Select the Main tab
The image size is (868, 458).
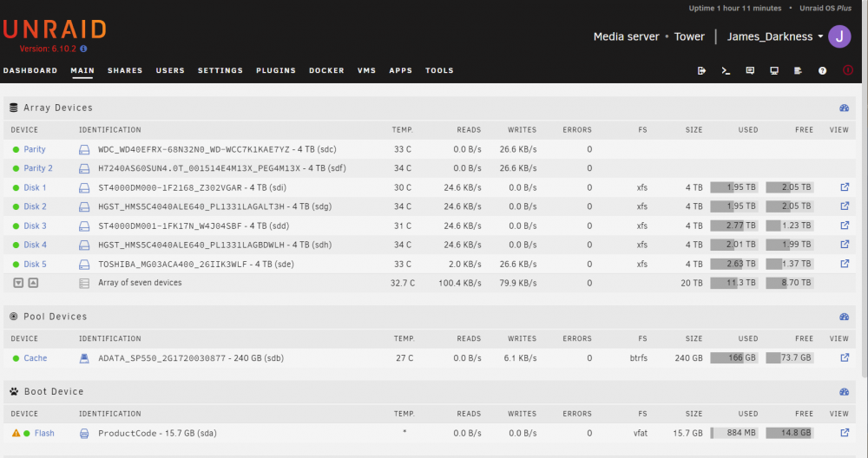click(82, 70)
